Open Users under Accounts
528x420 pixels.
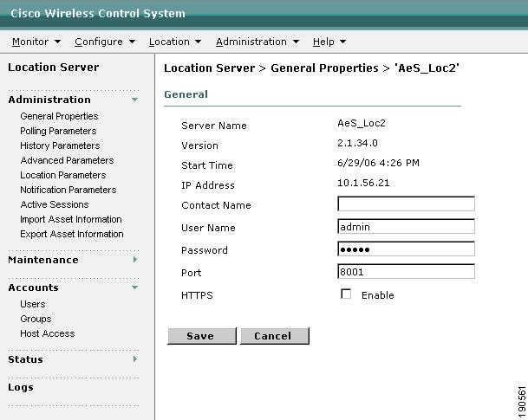pyautogui.click(x=33, y=304)
